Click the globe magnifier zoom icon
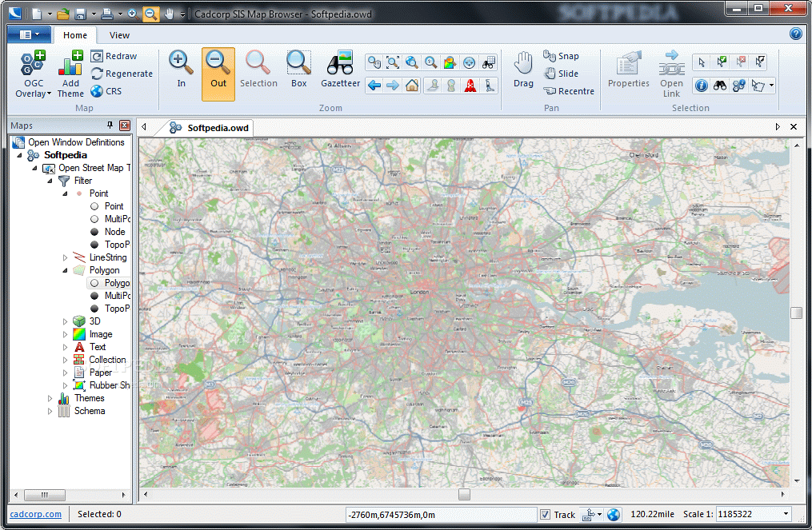 pos(412,62)
